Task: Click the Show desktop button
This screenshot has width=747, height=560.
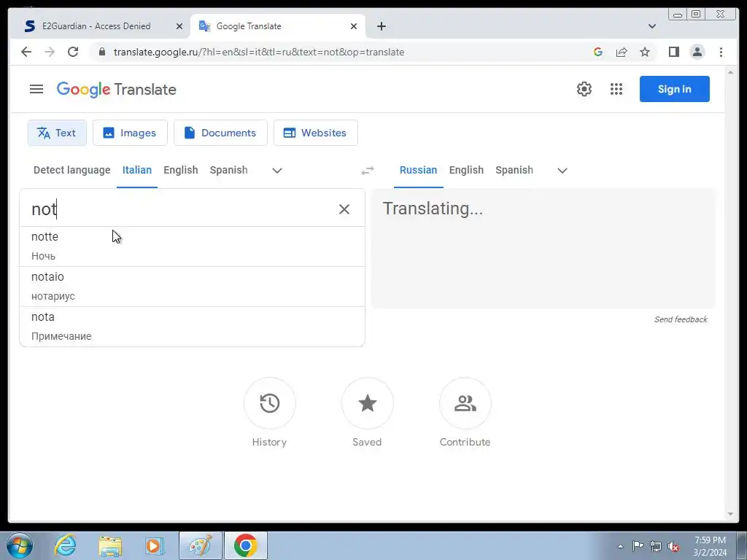Action: point(743,545)
